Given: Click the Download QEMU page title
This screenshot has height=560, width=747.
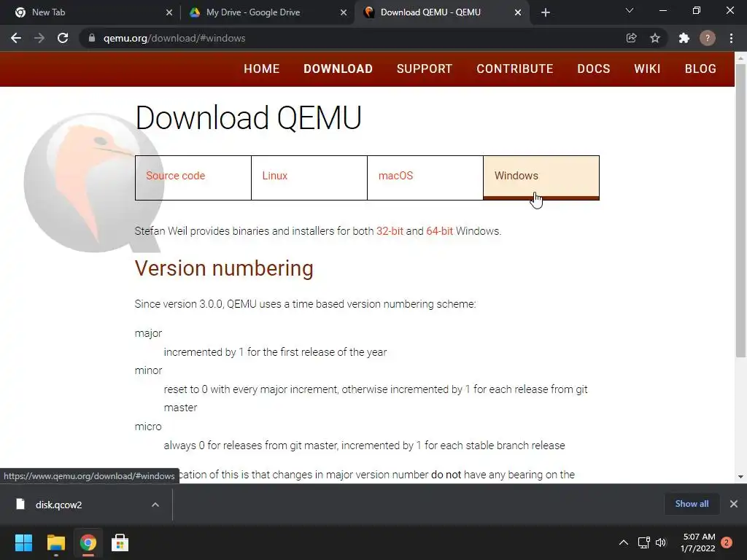Looking at the screenshot, I should coord(248,117).
